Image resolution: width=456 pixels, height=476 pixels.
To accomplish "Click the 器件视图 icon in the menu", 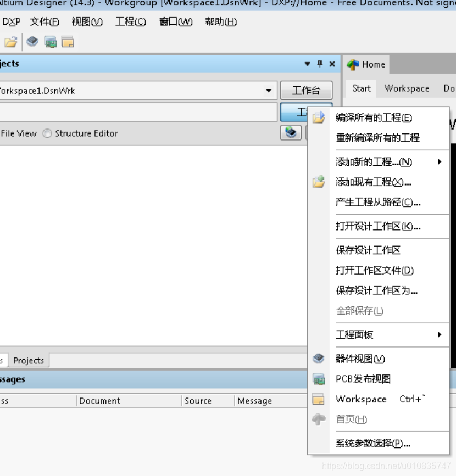I will click(x=319, y=359).
